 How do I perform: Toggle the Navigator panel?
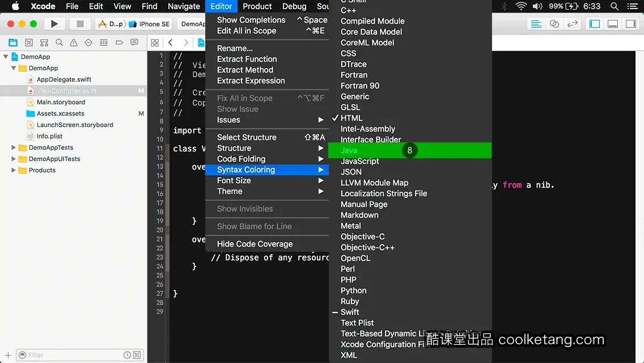(x=595, y=24)
